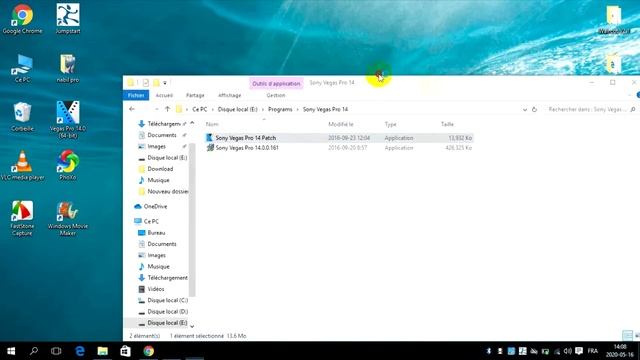Image resolution: width=640 pixels, height=360 pixels.
Task: Sort files by Type column header
Action: [x=391, y=124]
